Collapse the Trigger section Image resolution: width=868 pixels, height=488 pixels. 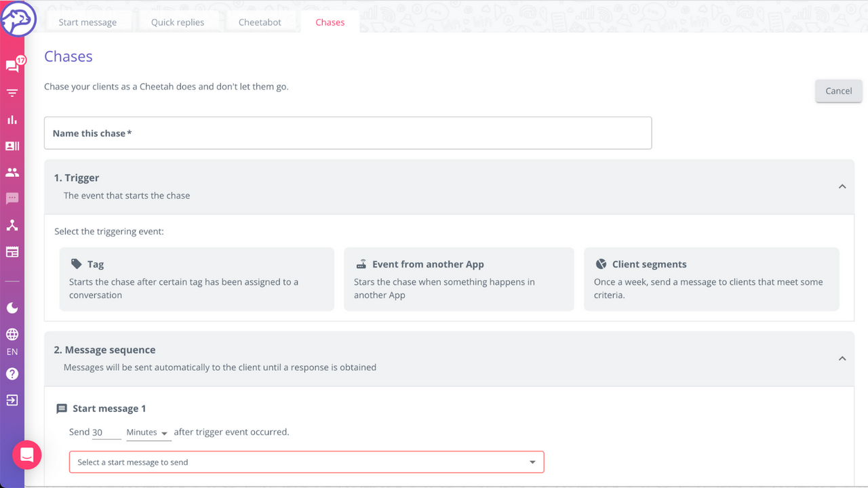842,186
